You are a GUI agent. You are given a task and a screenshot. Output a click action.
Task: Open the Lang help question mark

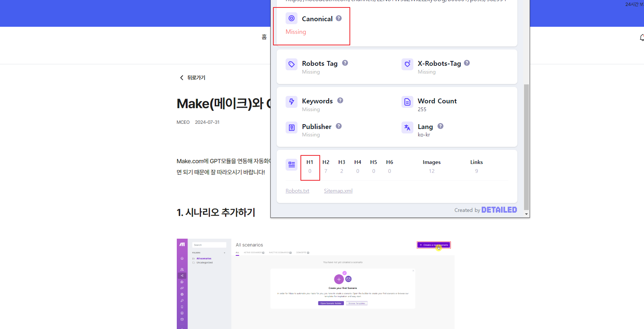(x=440, y=126)
